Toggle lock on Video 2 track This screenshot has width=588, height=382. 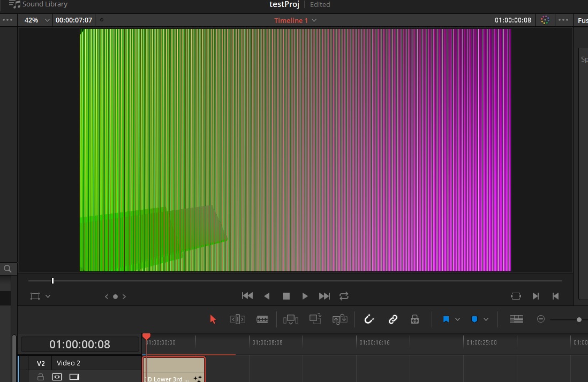tap(41, 377)
